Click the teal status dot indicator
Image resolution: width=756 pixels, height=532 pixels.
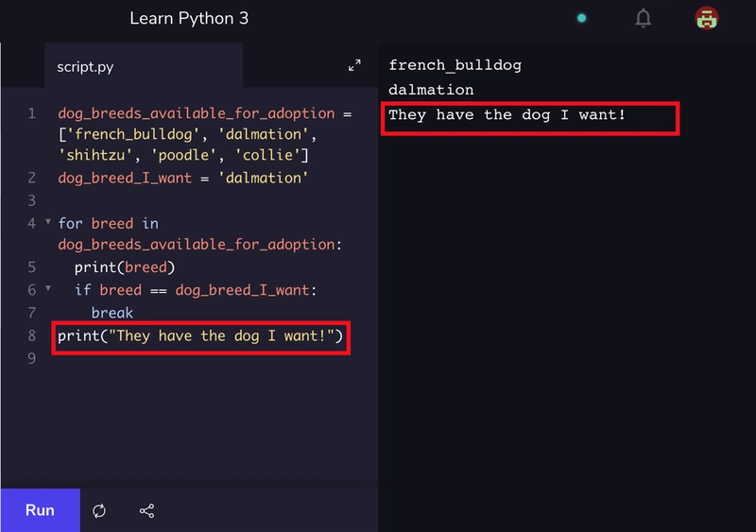(x=581, y=18)
